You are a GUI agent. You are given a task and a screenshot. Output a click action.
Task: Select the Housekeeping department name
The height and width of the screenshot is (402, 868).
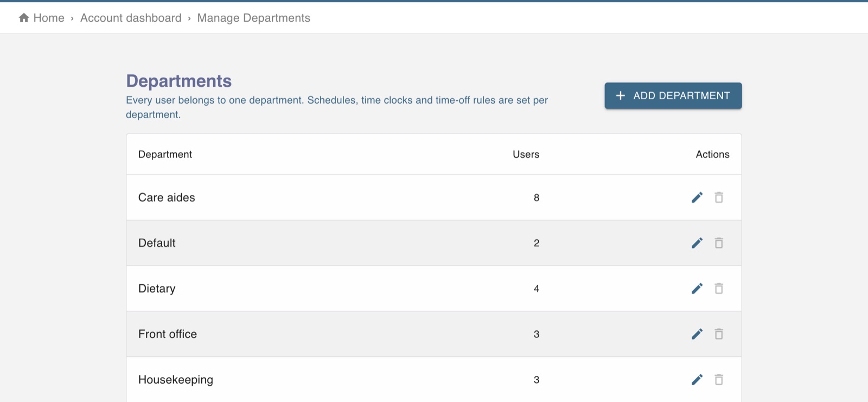176,380
